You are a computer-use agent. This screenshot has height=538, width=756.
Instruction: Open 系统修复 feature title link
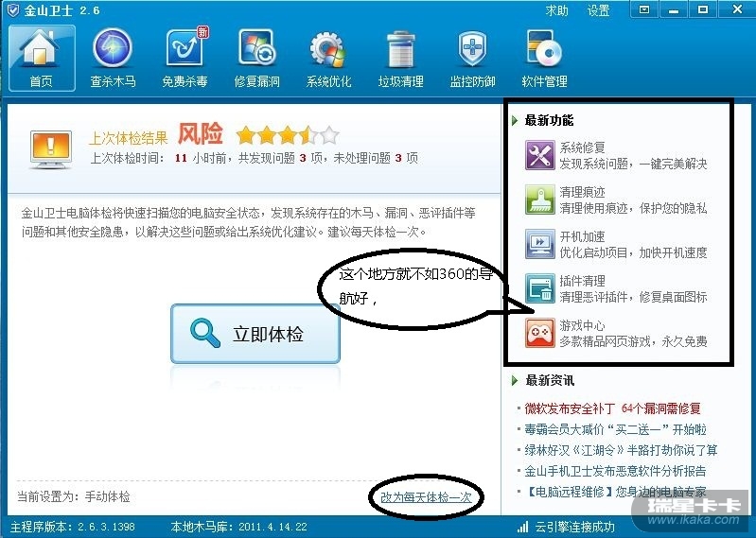[x=582, y=147]
